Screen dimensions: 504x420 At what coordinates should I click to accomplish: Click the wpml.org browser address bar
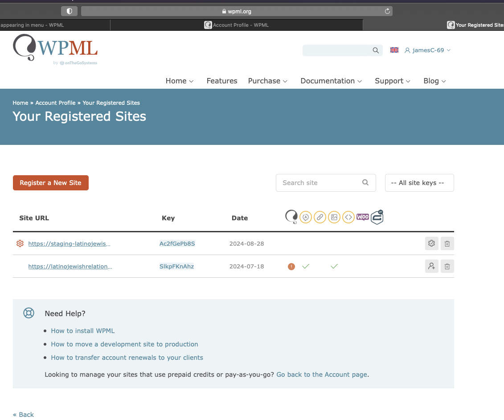[x=237, y=11]
